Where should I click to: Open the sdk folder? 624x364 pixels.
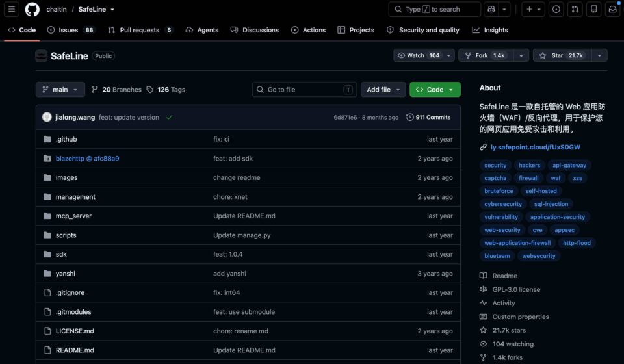point(61,254)
